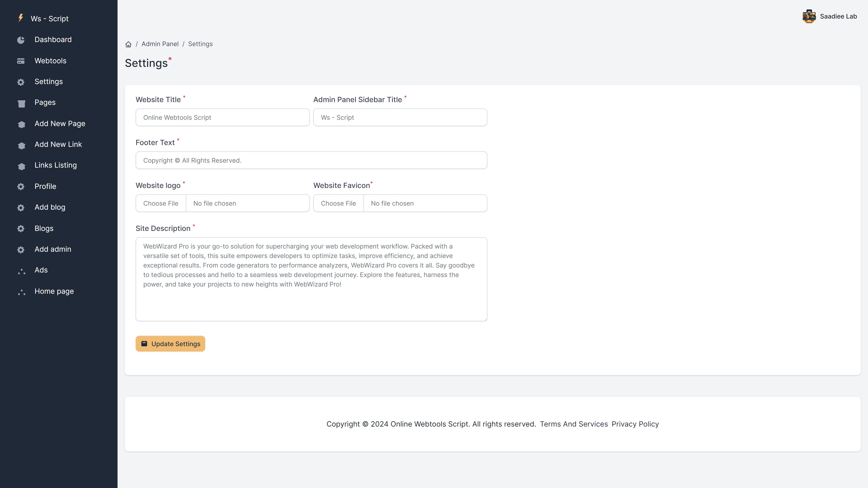
Task: Click the gear icon beside Blogs
Action: 21,229
